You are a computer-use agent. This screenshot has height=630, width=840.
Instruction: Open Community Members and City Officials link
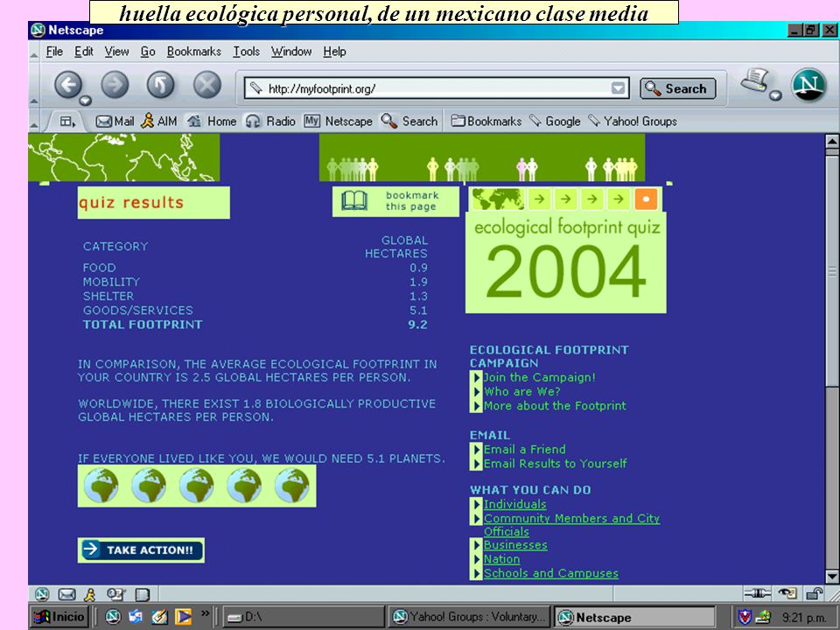[571, 525]
